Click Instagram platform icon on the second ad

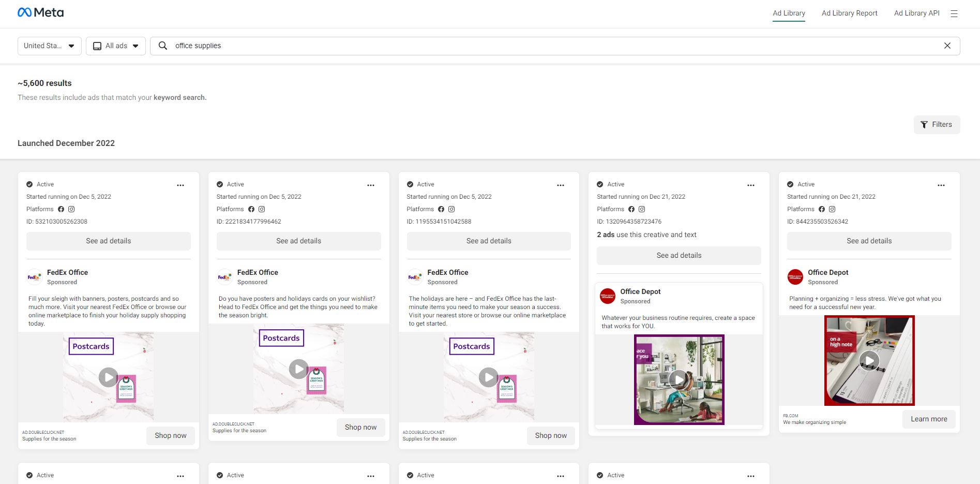point(262,209)
